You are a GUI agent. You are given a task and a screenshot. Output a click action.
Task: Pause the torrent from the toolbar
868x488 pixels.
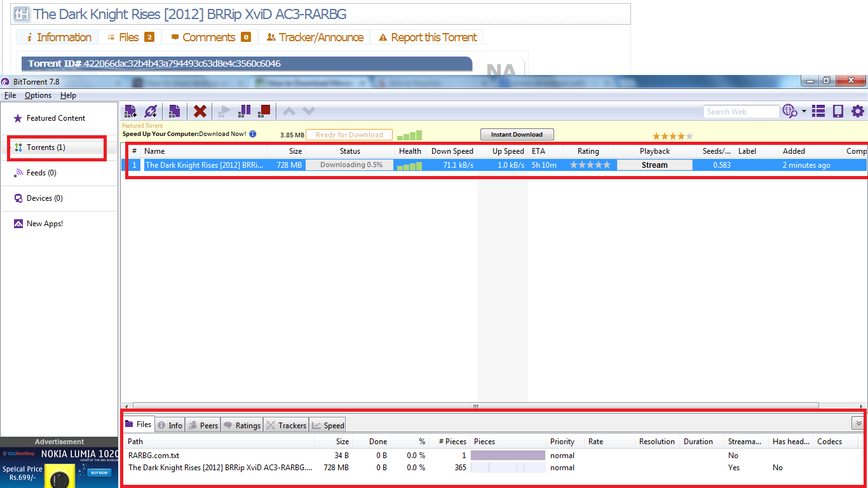tap(244, 111)
